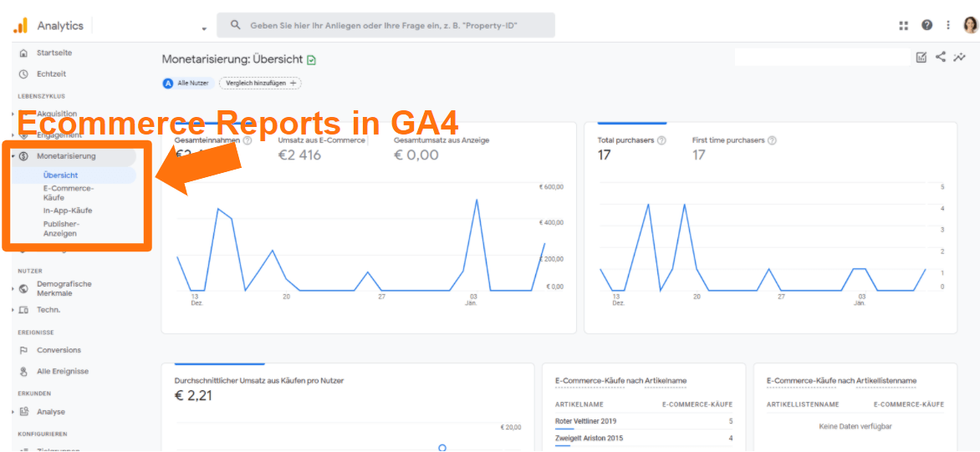Expand the Analyse section arrow
The image size is (980, 452).
click(13, 412)
